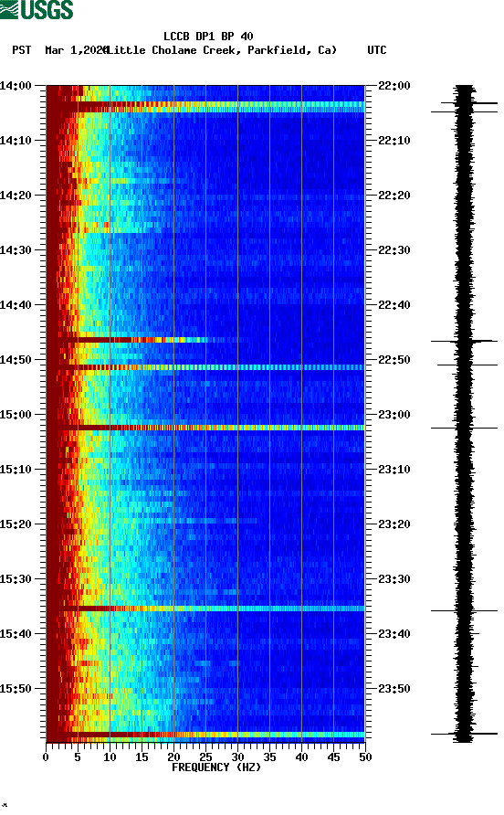Click the 23:00 UTC time label
Image resolution: width=504 pixels, height=815 pixels.
394,415
